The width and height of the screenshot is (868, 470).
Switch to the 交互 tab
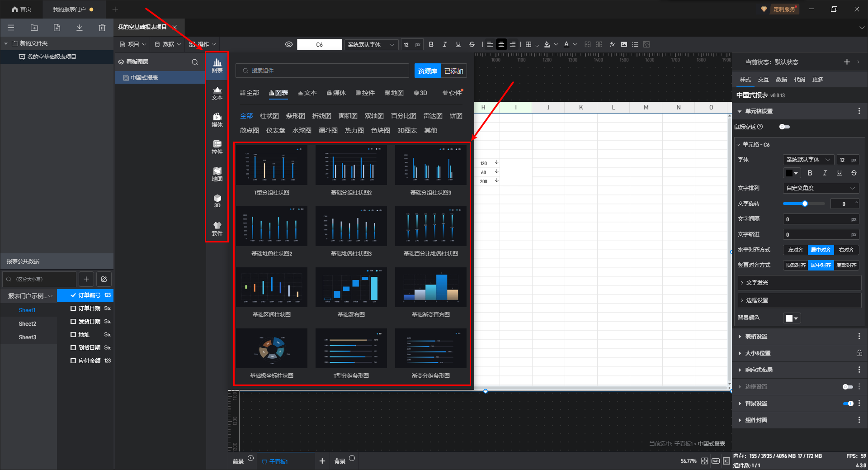click(763, 80)
